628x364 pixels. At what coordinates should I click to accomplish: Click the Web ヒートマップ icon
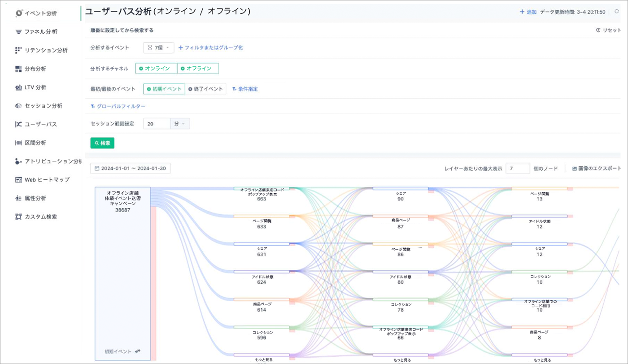[x=18, y=180]
